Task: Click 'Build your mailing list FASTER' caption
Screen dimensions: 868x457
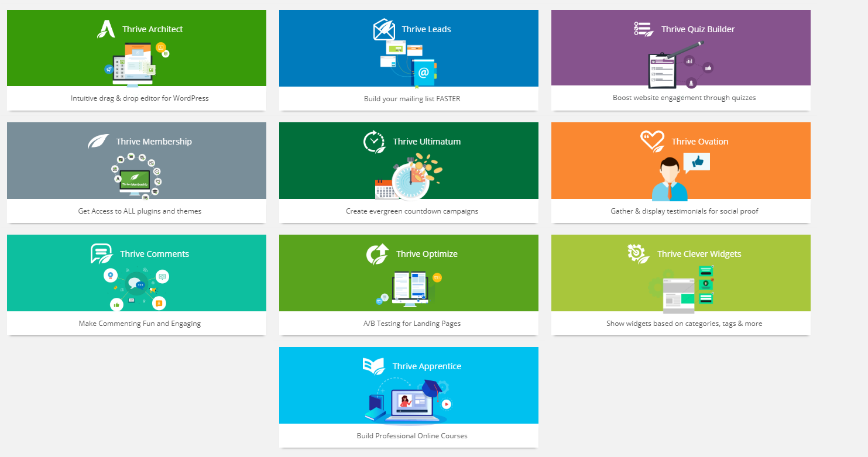Action: coord(412,99)
